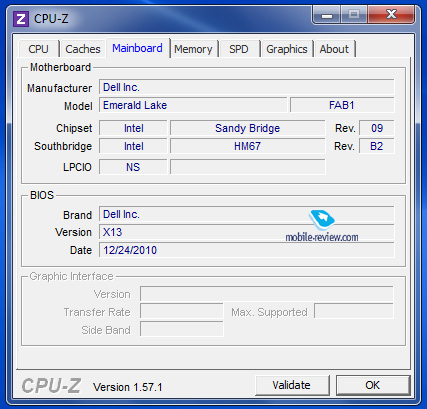
Task: Select the Mainboard tab
Action: 137,48
